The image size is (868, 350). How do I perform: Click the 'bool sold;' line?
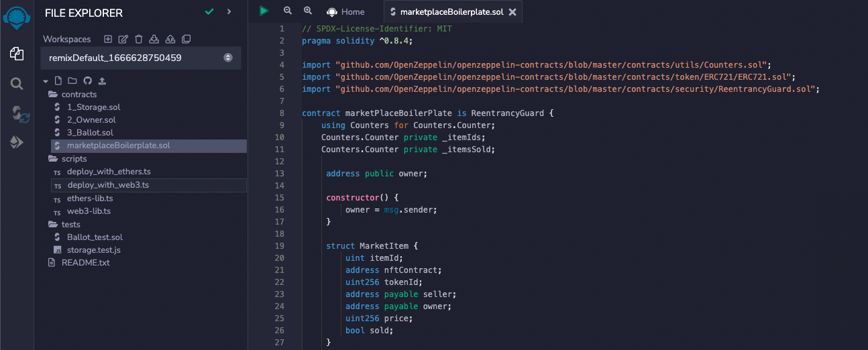tap(370, 331)
